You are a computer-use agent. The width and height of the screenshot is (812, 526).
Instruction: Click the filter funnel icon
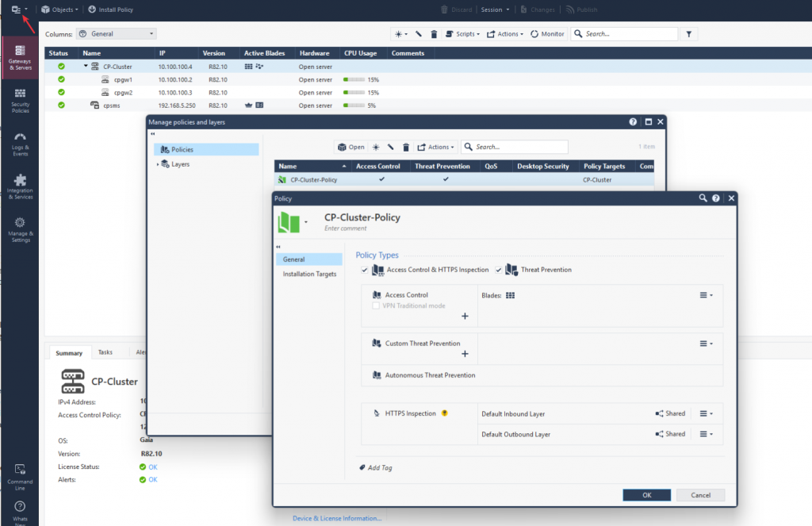pos(689,33)
